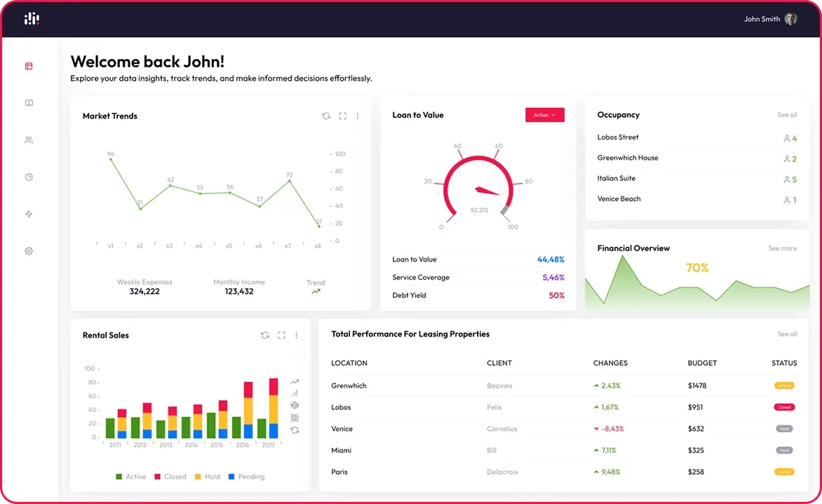Click the occupant icon for Venice Beach
This screenshot has height=504, width=822.
pos(787,200)
